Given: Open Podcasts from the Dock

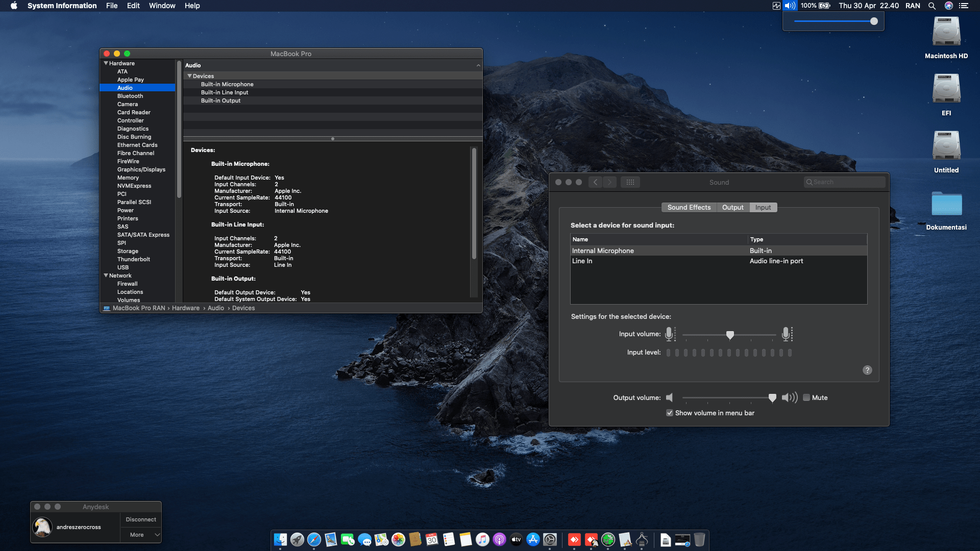Looking at the screenshot, I should [x=499, y=540].
